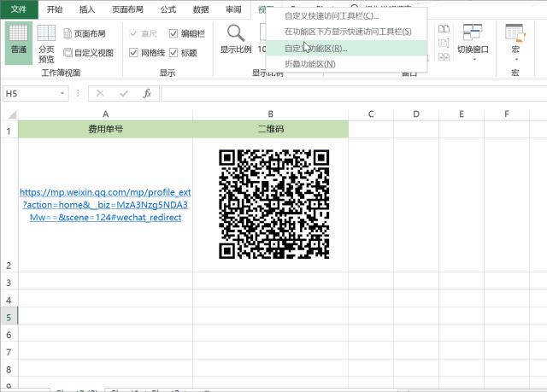Select column A header
Screen dimensions: 547x392
tap(105, 114)
